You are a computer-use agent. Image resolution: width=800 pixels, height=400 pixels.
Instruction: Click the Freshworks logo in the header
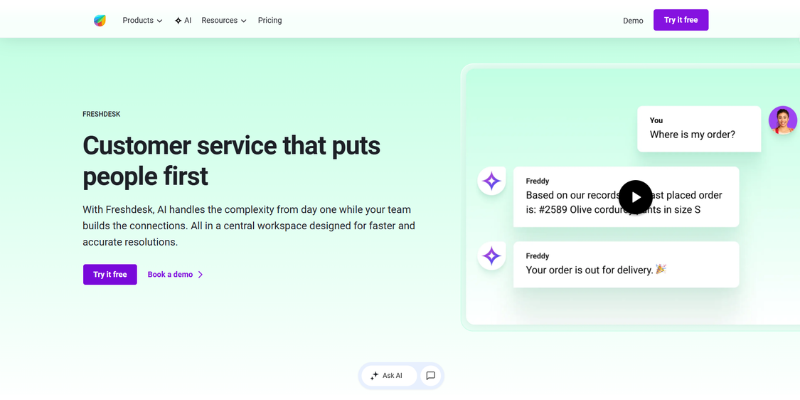[x=99, y=20]
